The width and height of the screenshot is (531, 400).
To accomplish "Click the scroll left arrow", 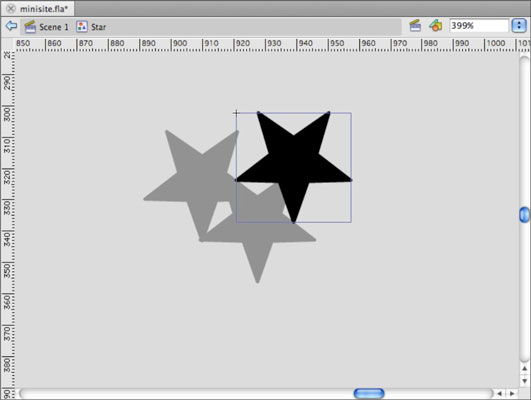I will tap(500, 393).
